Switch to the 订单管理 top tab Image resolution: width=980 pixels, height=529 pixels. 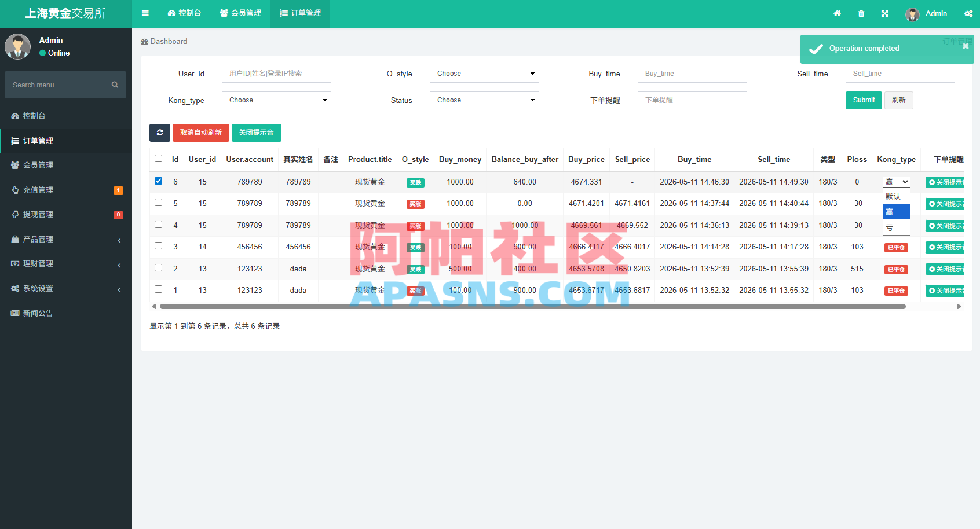coord(300,13)
